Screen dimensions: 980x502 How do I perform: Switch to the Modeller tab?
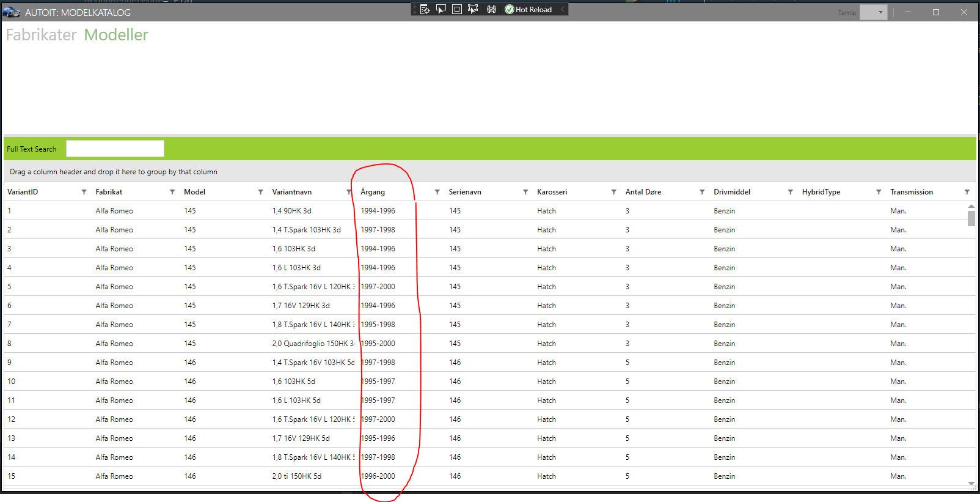(116, 35)
